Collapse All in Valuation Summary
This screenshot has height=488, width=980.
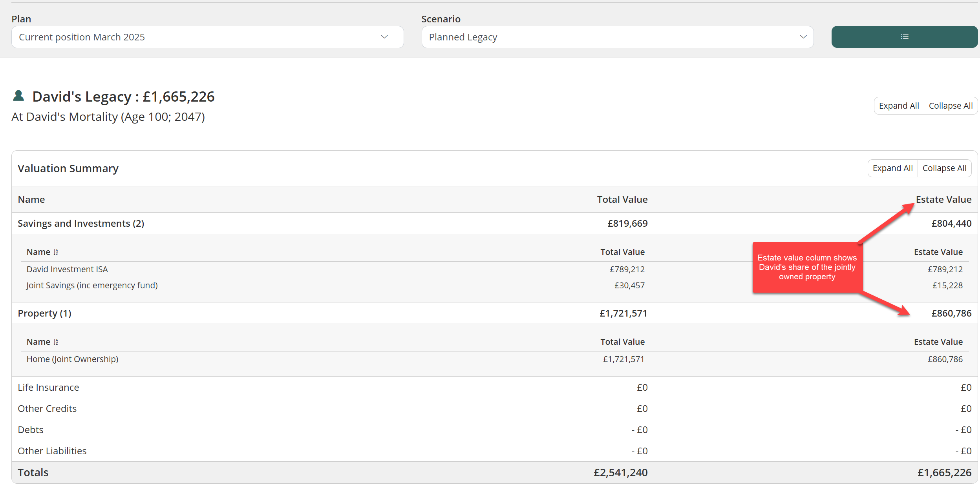(944, 168)
